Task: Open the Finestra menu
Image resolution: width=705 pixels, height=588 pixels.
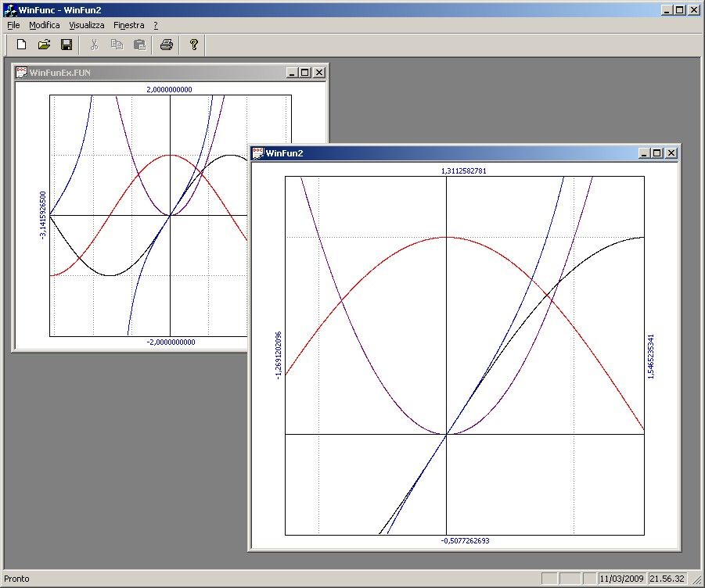Action: (x=129, y=25)
